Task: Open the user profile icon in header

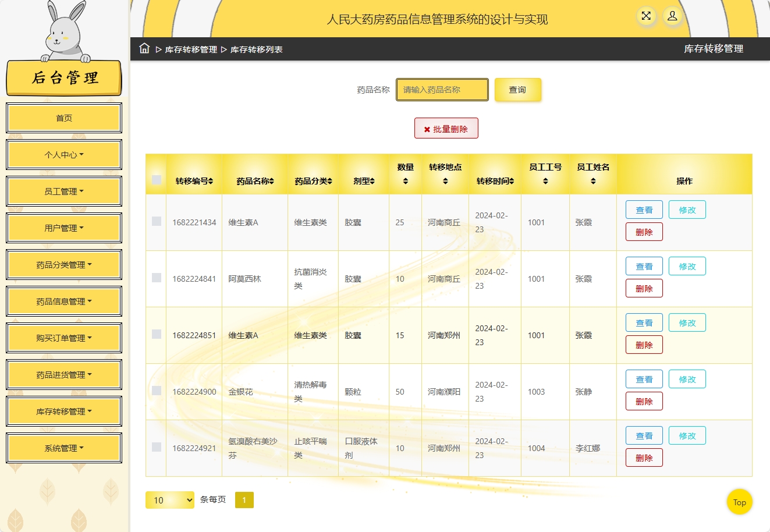Action: pyautogui.click(x=672, y=16)
